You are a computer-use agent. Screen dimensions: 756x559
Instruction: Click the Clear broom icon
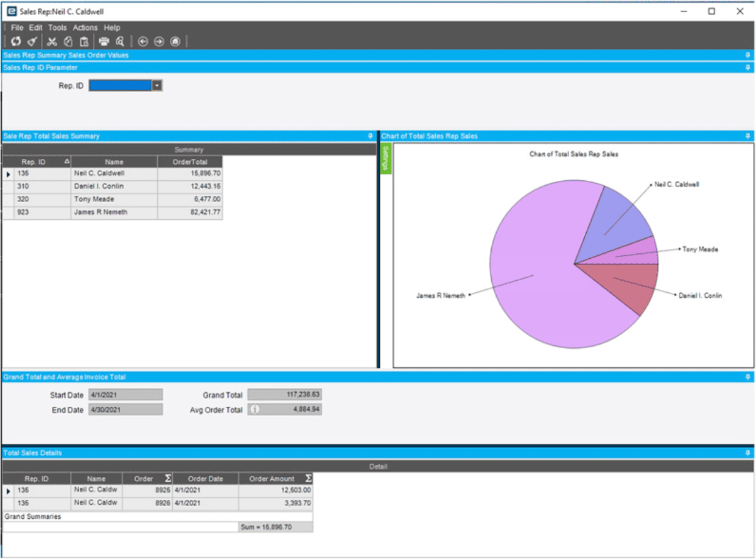click(x=33, y=41)
